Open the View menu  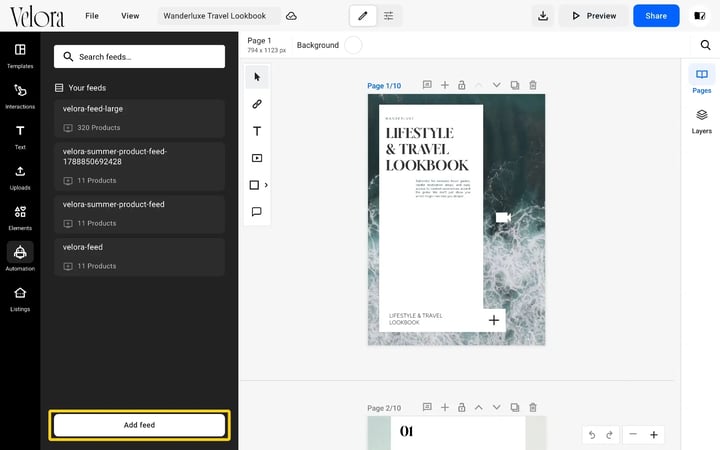130,16
